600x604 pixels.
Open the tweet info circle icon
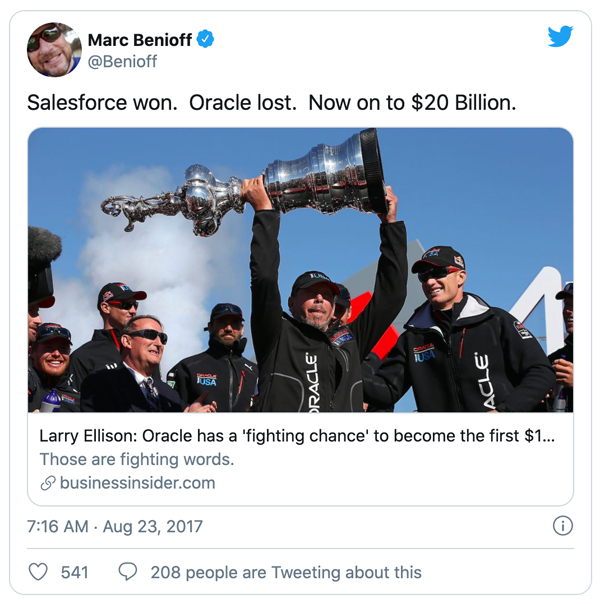(562, 526)
